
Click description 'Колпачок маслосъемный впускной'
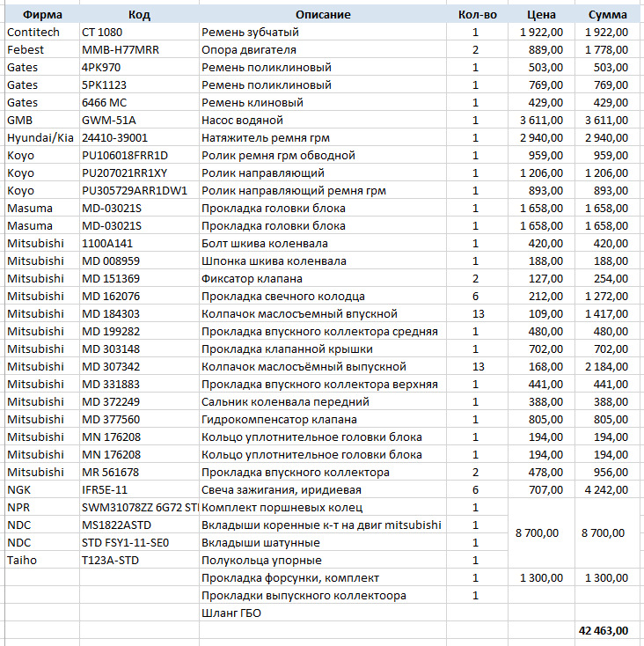point(323,313)
